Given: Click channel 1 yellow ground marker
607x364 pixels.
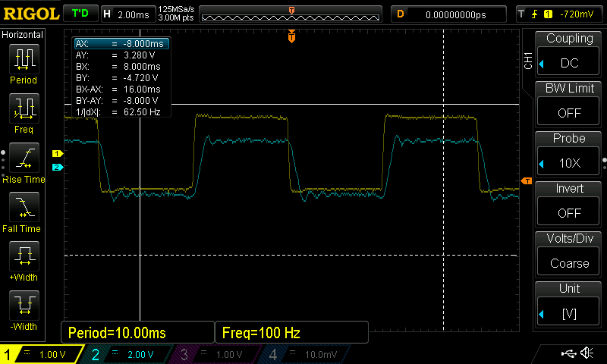Looking at the screenshot, I should click(x=58, y=154).
